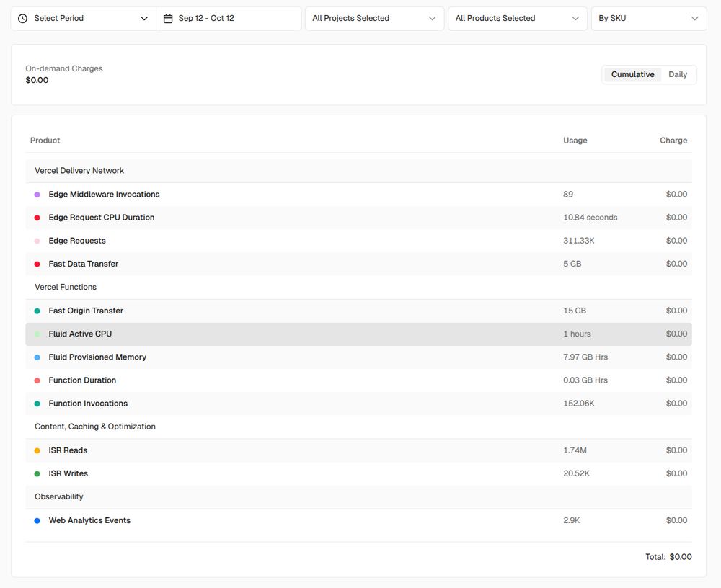Switch the chart to Cumulative view
Viewport: 721px width, 588px height.
(632, 74)
